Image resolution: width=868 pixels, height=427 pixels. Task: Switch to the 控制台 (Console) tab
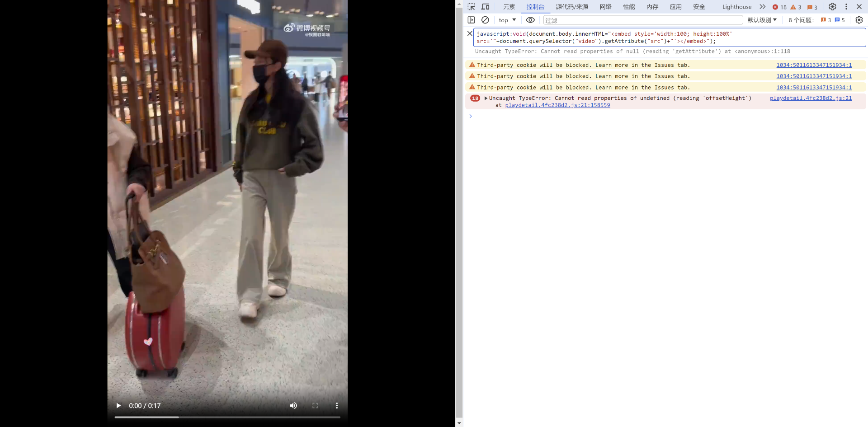[535, 7]
